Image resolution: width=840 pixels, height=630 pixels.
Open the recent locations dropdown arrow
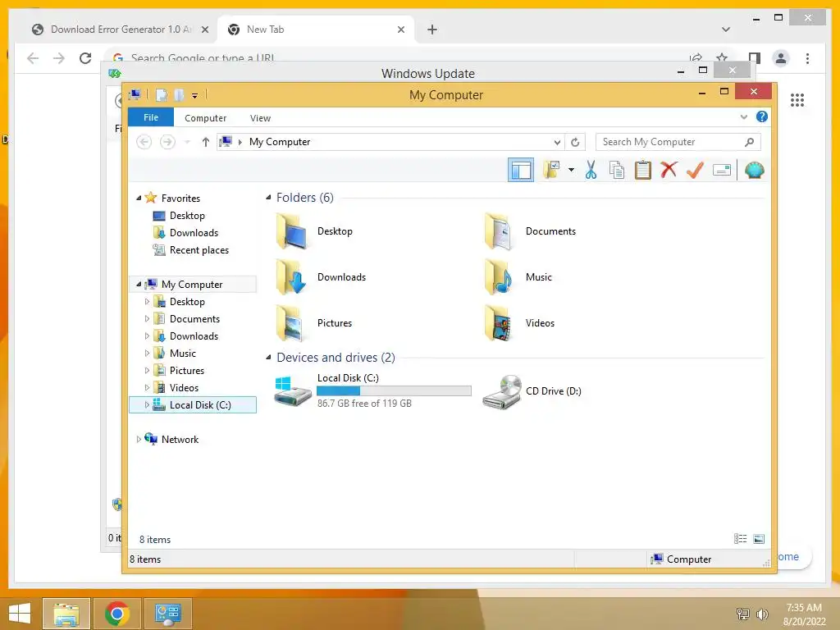click(187, 142)
